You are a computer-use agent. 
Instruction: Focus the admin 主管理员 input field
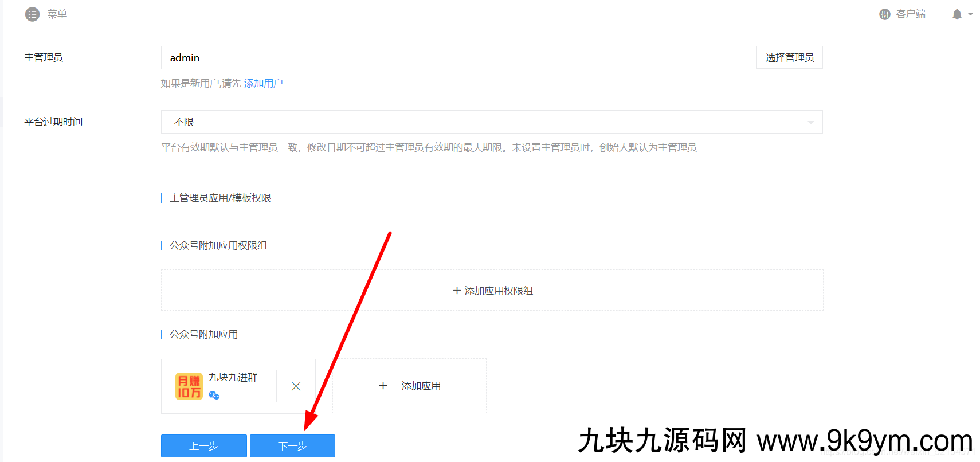pos(458,58)
